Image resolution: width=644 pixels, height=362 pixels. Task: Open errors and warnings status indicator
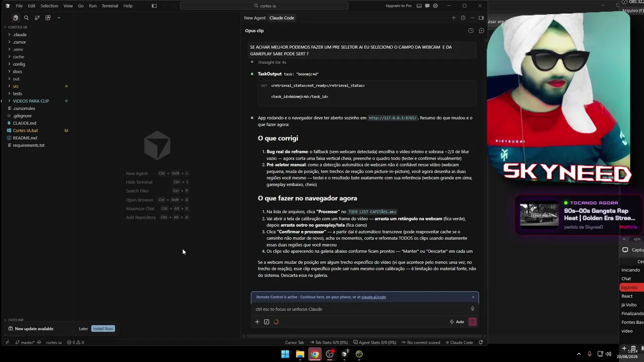(x=75, y=342)
